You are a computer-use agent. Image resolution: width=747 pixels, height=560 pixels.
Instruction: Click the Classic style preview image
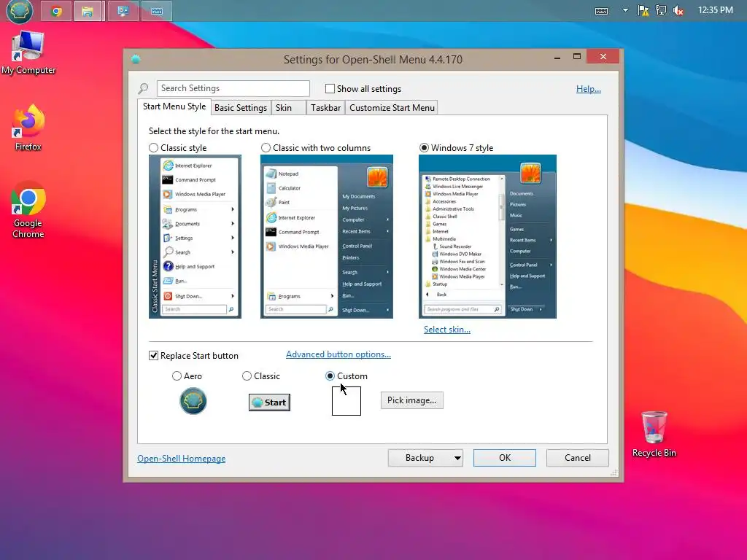coord(195,237)
